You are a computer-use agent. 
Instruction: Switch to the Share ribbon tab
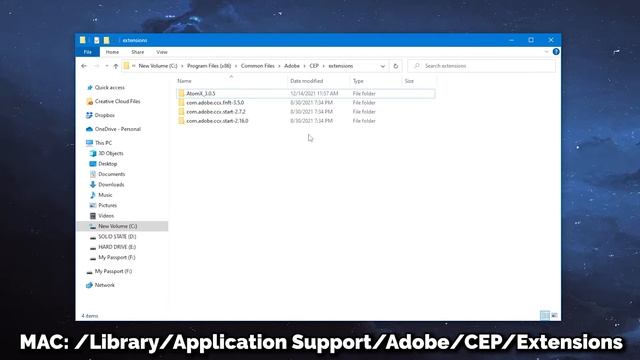pos(138,52)
